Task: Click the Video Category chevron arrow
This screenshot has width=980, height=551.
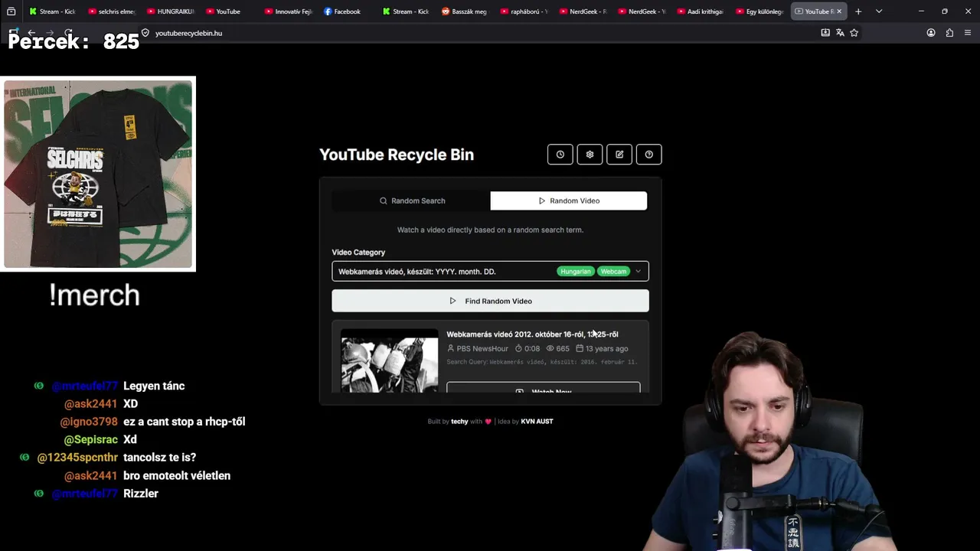Action: pos(638,271)
